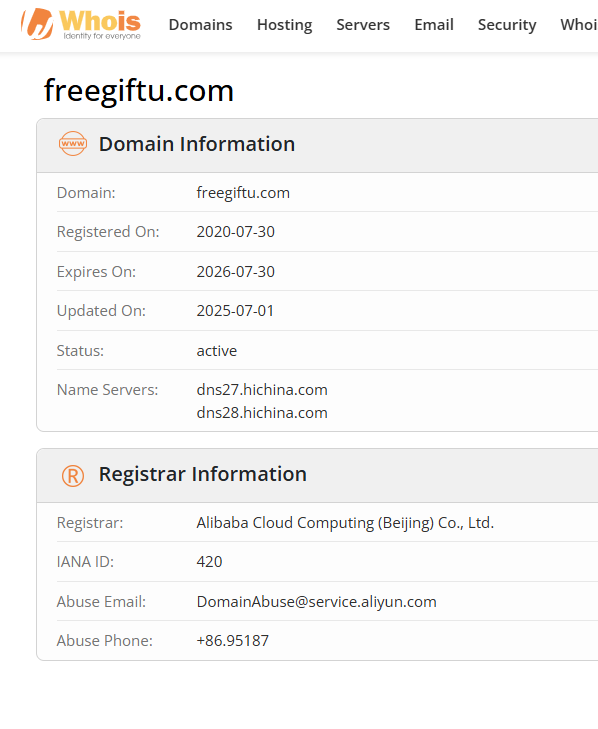Open the Servers menu
598x729 pixels.
[x=363, y=25]
